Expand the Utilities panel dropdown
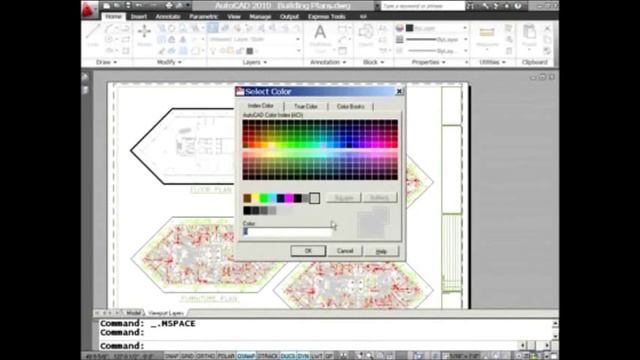The height and width of the screenshot is (360, 640). pos(493,62)
